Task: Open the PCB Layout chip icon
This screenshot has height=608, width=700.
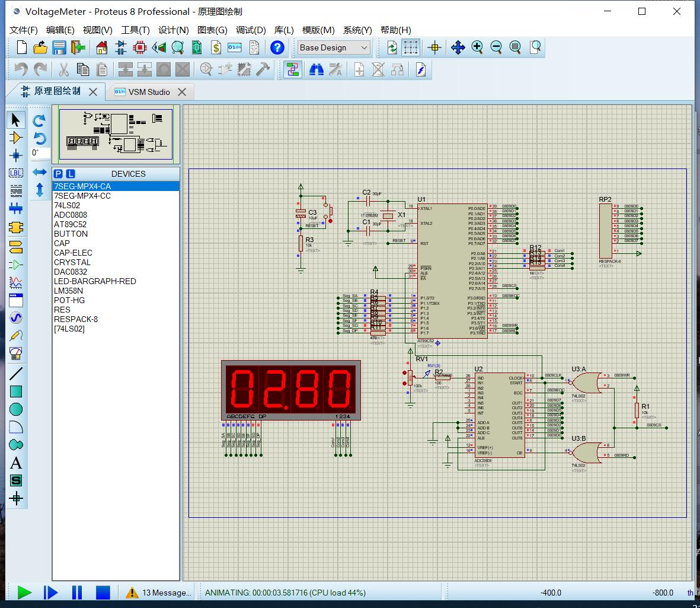Action: [140, 47]
